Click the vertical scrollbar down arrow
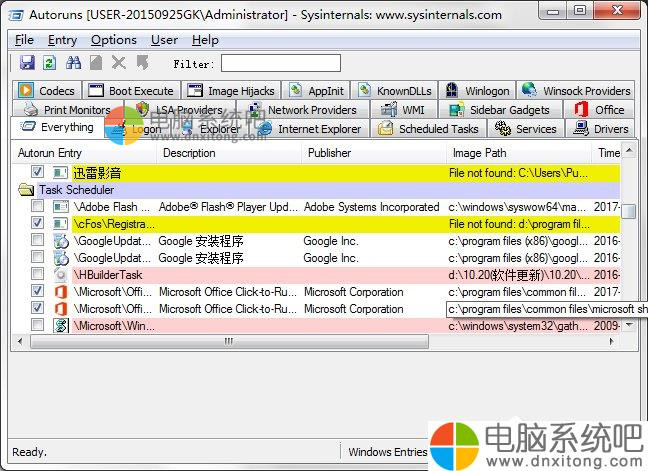Viewport: 648px width, 471px height. [629, 325]
